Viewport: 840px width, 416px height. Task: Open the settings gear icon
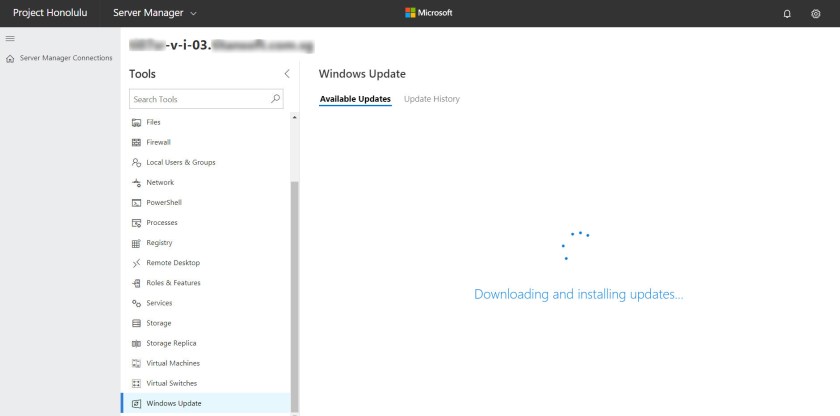tap(815, 13)
